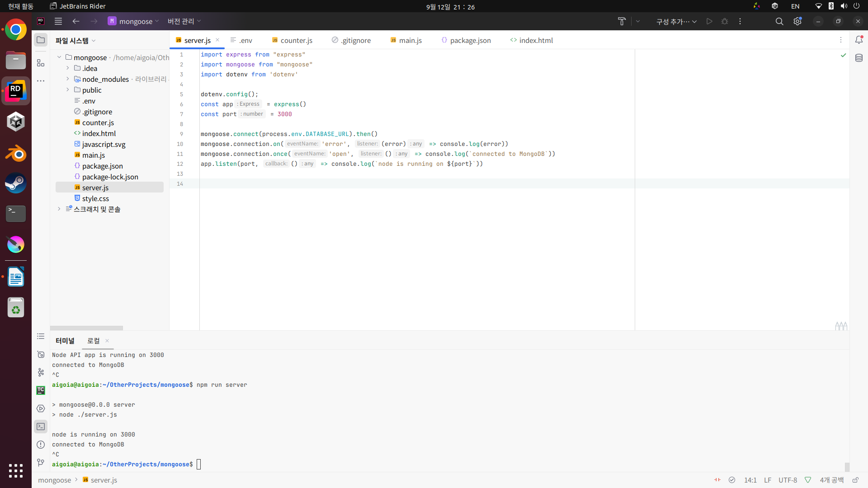
Task: Expand the node_modules folder
Action: coord(68,79)
